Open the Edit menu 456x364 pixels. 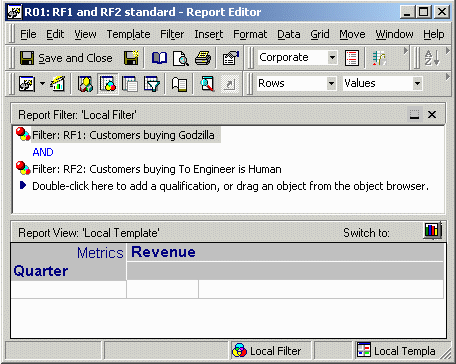55,34
